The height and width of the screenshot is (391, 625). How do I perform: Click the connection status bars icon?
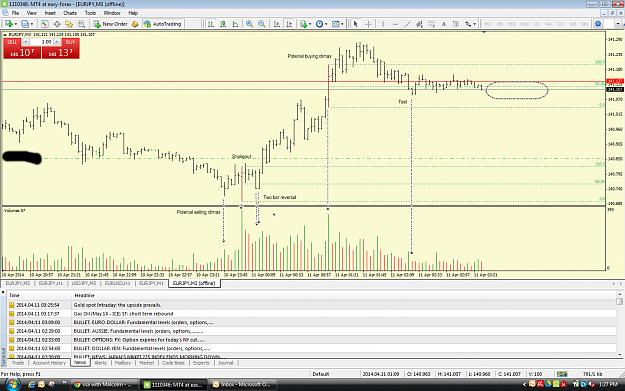[562, 374]
